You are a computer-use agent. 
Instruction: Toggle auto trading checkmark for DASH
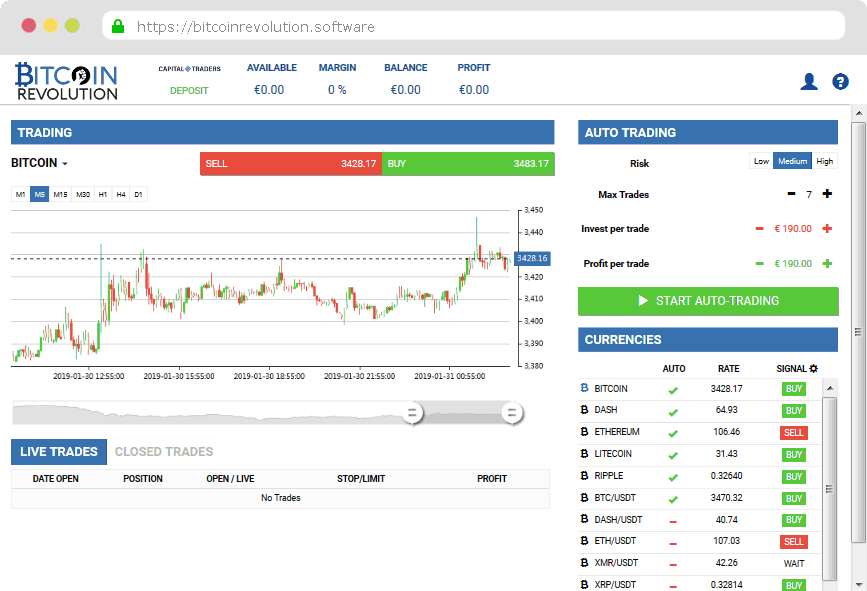coord(673,412)
